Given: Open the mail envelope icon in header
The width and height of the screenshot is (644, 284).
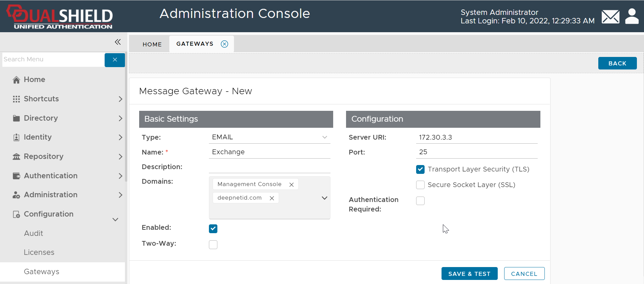Looking at the screenshot, I should (x=610, y=17).
